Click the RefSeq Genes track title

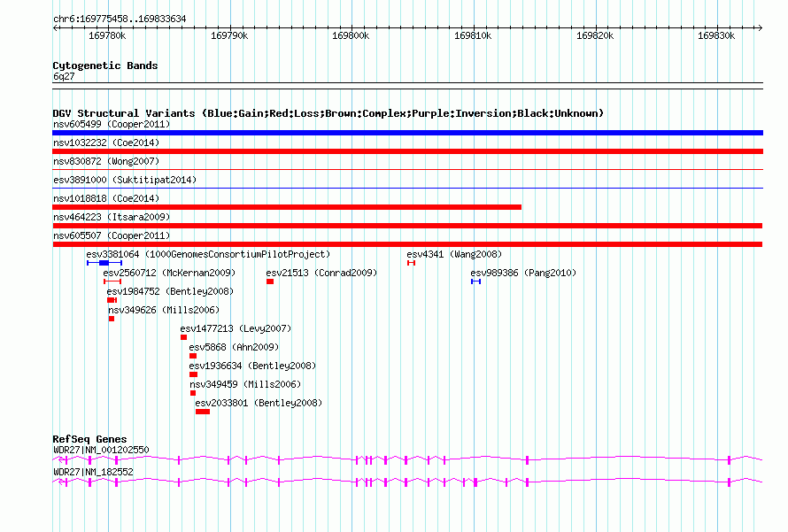[x=89, y=438]
